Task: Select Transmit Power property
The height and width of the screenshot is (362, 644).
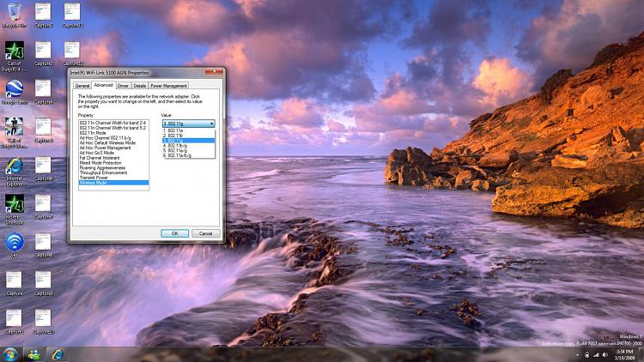Action: pos(113,178)
